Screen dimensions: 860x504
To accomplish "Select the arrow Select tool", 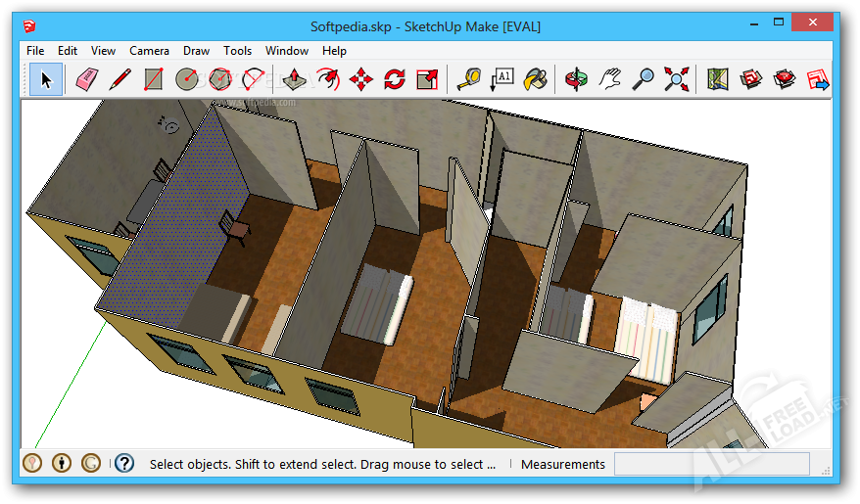I will point(45,78).
